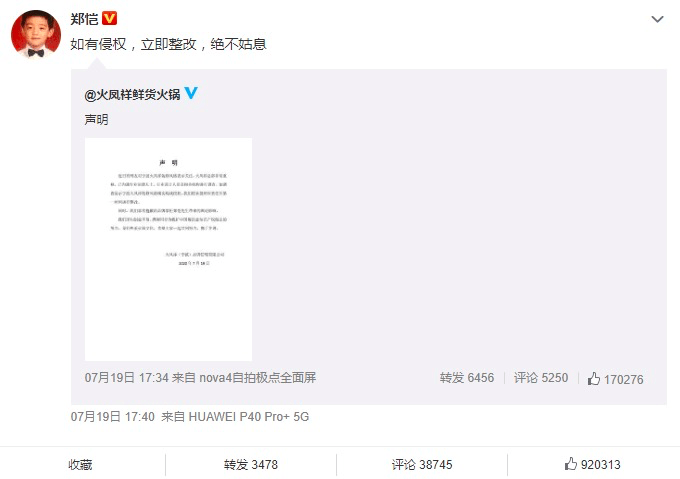Expand the post options chevron menu
Viewport: 680px width, 479px height.
(x=657, y=19)
